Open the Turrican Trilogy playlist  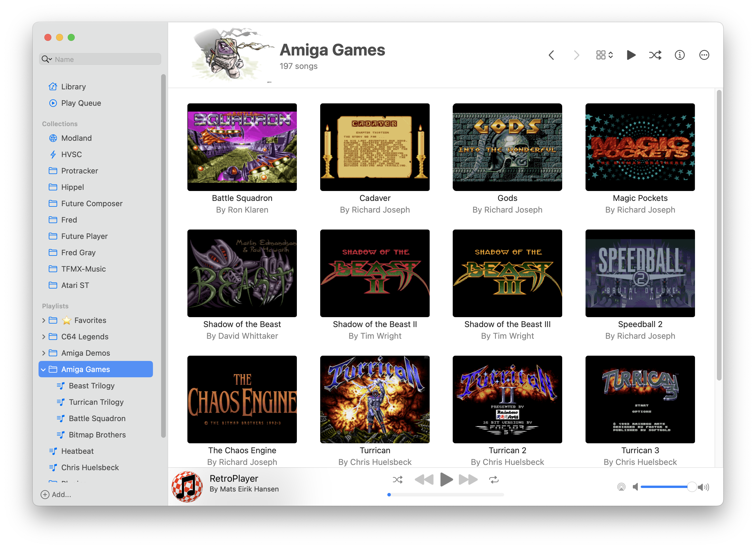pos(96,402)
